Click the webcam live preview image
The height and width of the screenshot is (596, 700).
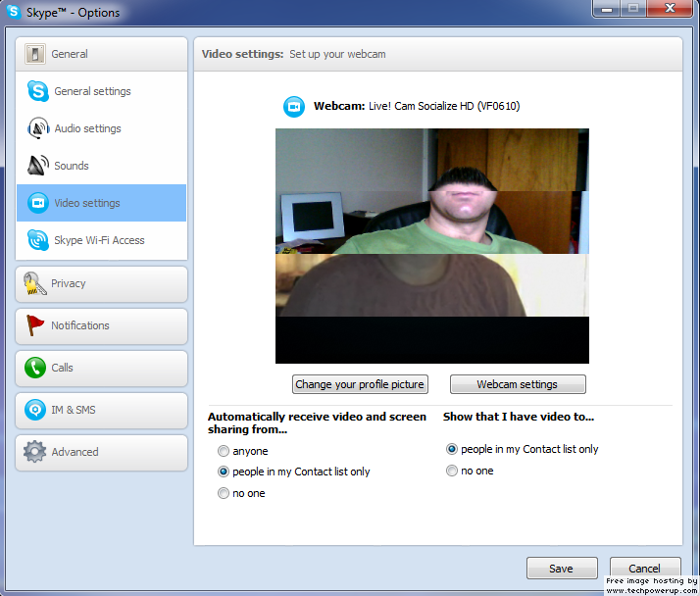(x=432, y=246)
